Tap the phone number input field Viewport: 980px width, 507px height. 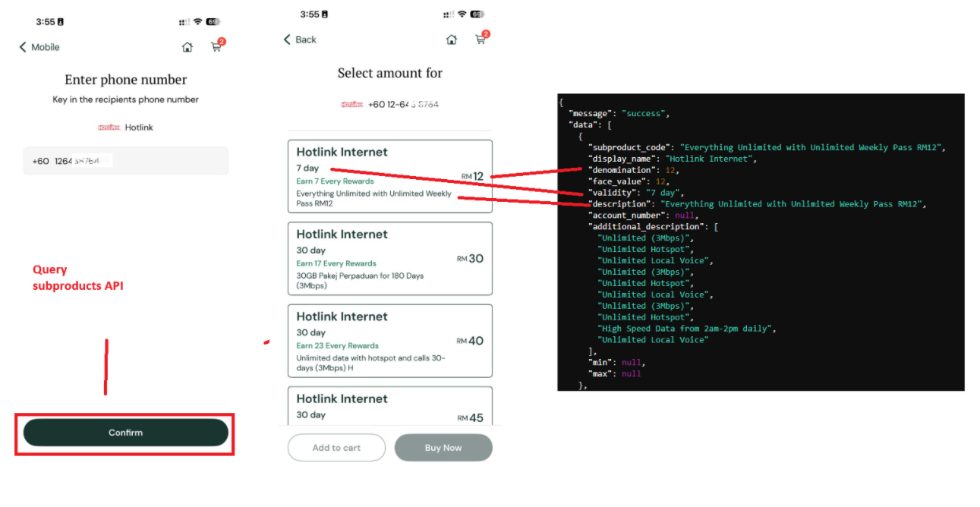pyautogui.click(x=125, y=160)
